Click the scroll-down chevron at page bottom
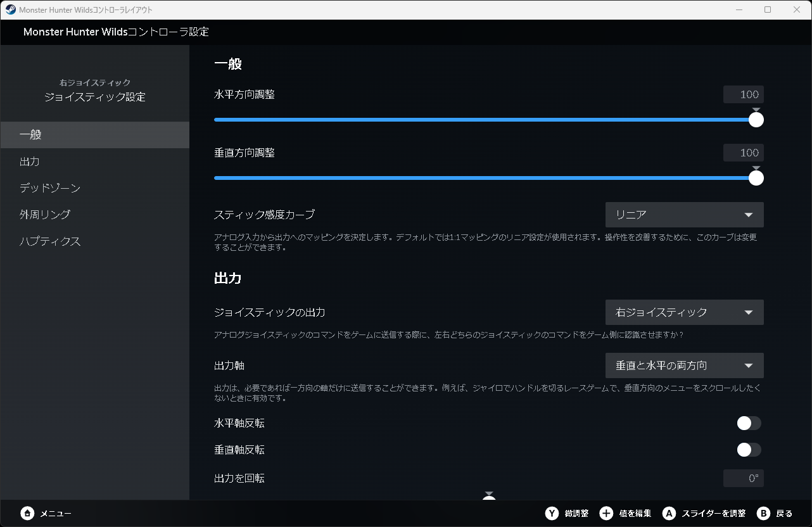This screenshot has height=527, width=812. (x=488, y=495)
